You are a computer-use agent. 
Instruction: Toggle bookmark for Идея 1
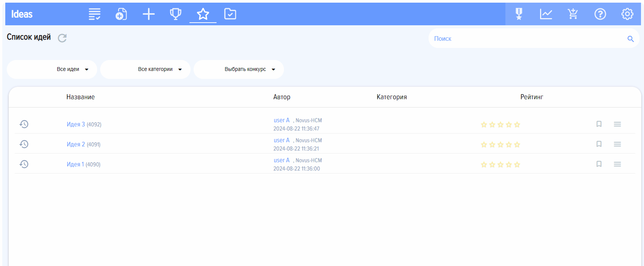coord(599,164)
